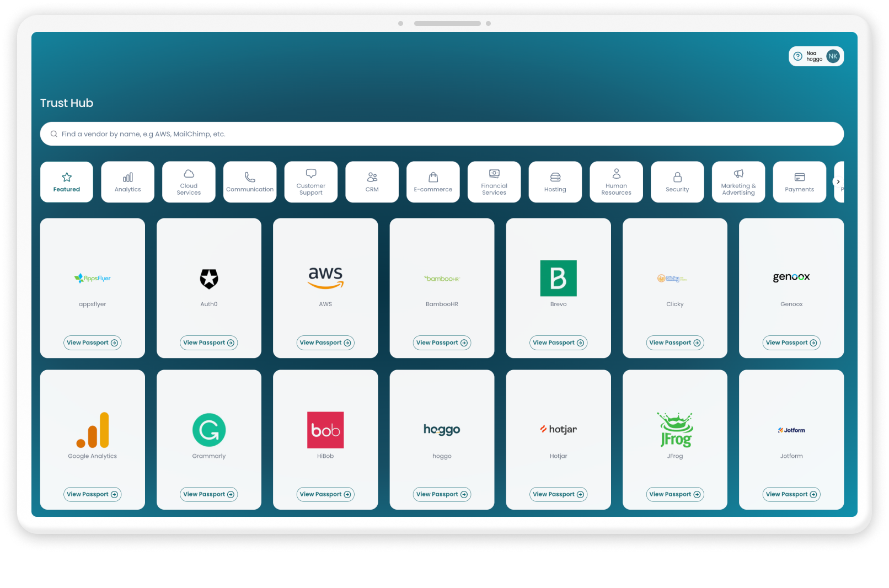The image size is (889, 588).
Task: Click the Auth0 shield logo
Action: click(x=209, y=279)
